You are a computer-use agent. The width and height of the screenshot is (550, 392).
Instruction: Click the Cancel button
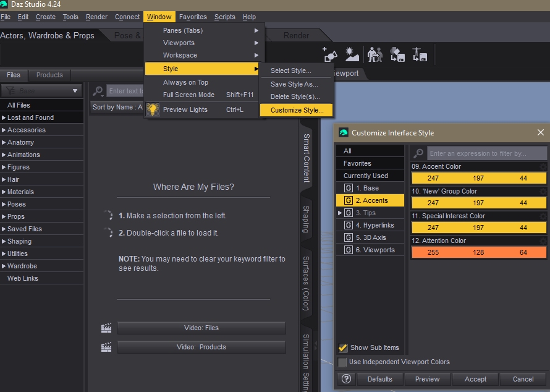pos(523,379)
